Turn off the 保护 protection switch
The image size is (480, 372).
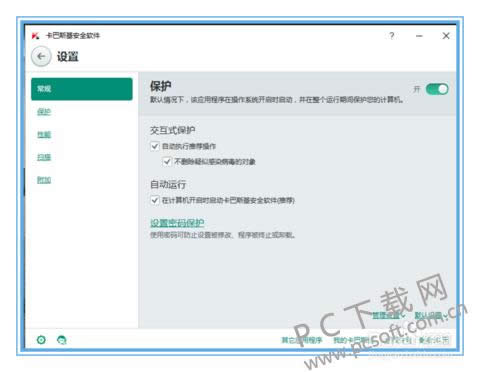(437, 89)
